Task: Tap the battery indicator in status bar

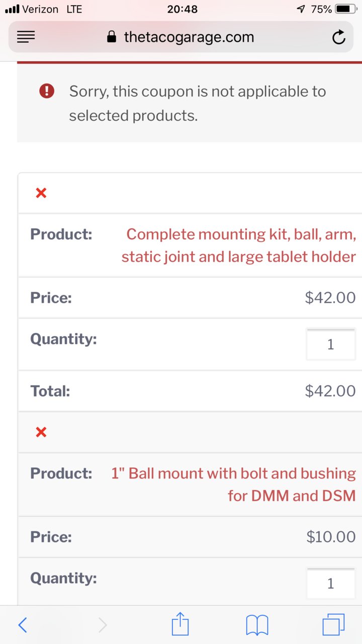Action: [346, 9]
